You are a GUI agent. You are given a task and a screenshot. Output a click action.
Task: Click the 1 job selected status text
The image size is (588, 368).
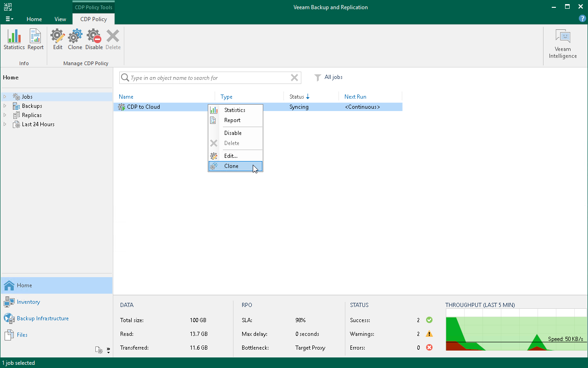18,363
